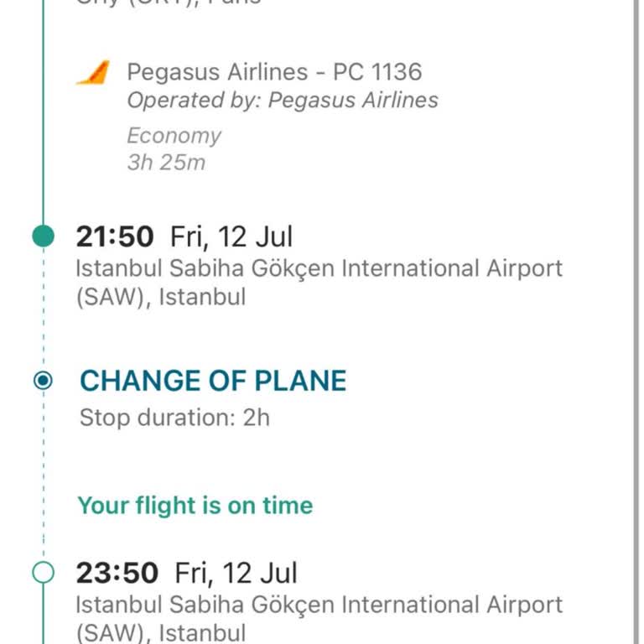Screen dimensions: 644x644
Task: Tap the Your flight is on time status
Action: tap(195, 506)
